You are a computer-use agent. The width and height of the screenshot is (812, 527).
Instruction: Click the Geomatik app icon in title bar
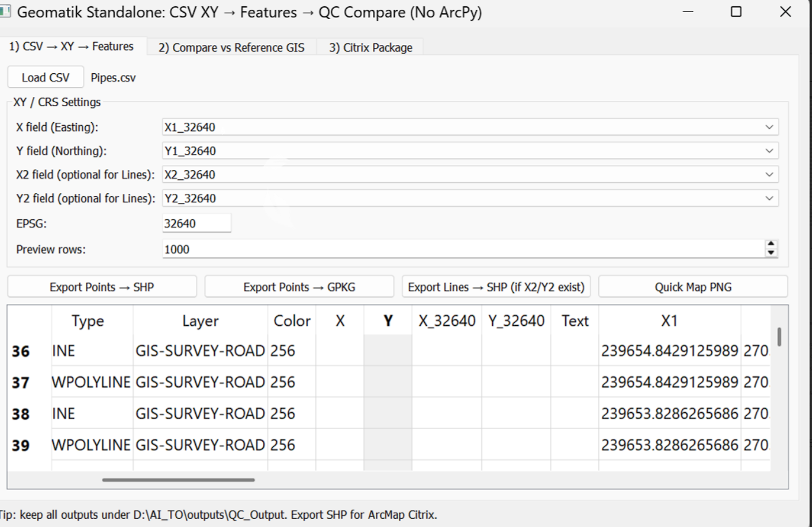5,11
